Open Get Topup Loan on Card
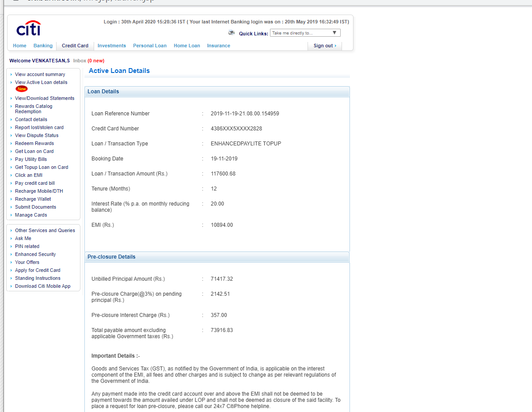The height and width of the screenshot is (412, 532). pos(42,167)
